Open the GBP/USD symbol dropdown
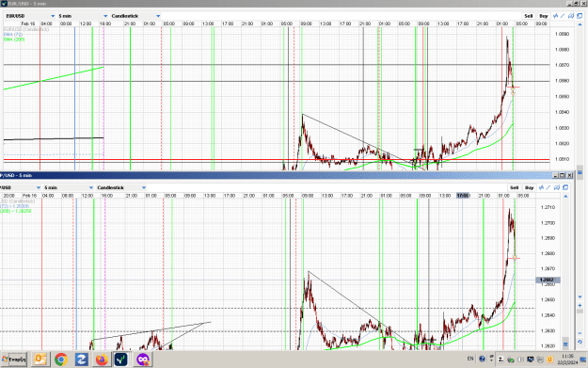 coord(21,187)
